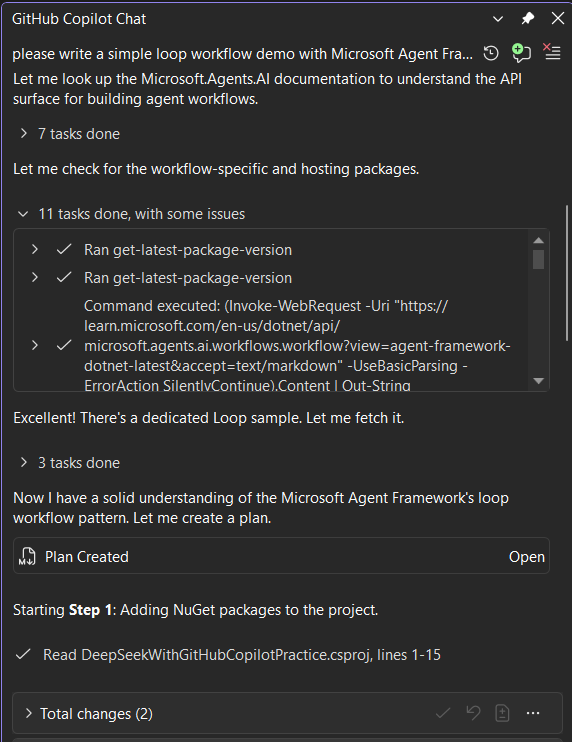Expand the Invoke-WebRequest command item
Screen dimensions: 572x742
click(x=35, y=345)
